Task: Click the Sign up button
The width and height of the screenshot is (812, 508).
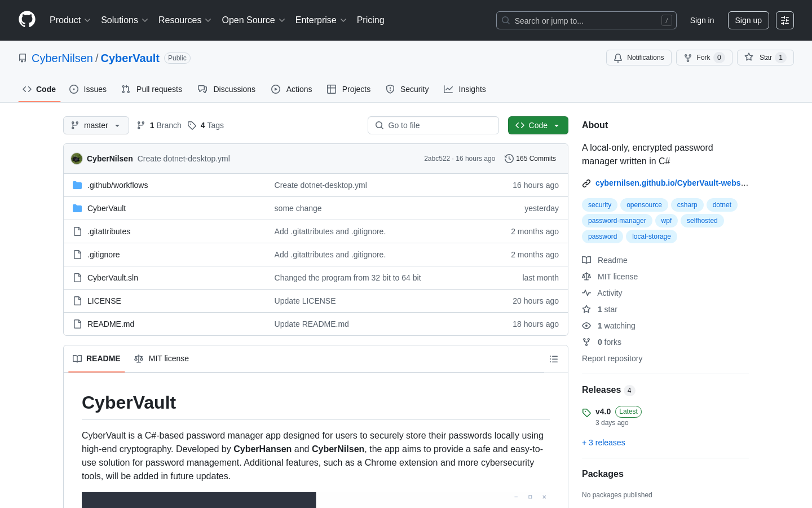Action: 748,20
